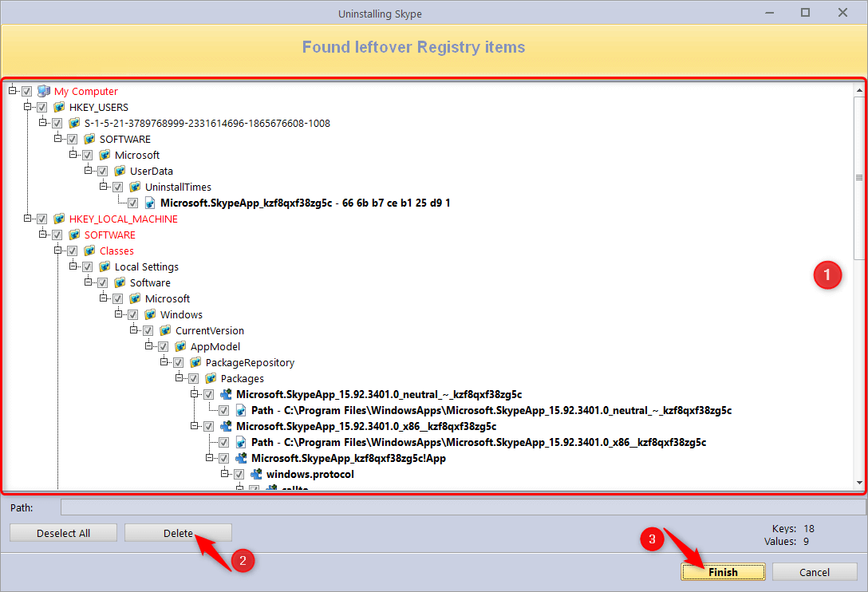Click the HKEY_LOCAL_MACHINE registry key icon
The width and height of the screenshot is (868, 592).
click(59, 219)
